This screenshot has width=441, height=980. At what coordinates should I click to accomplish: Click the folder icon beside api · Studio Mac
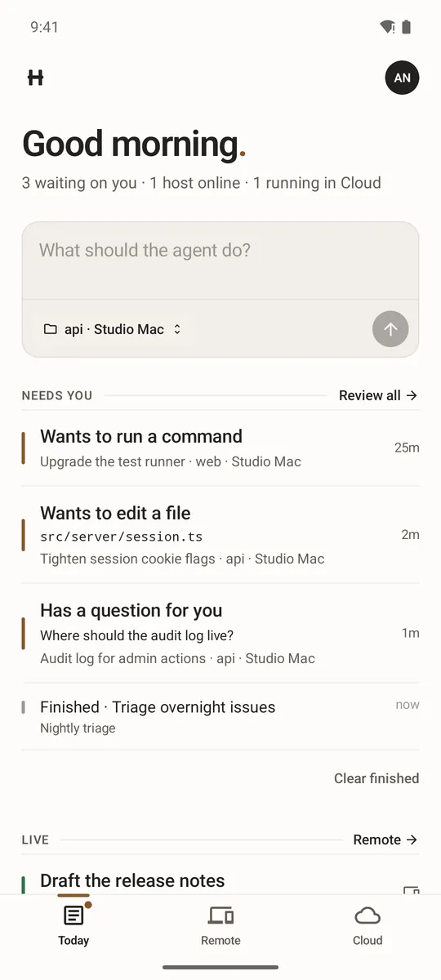coord(51,329)
